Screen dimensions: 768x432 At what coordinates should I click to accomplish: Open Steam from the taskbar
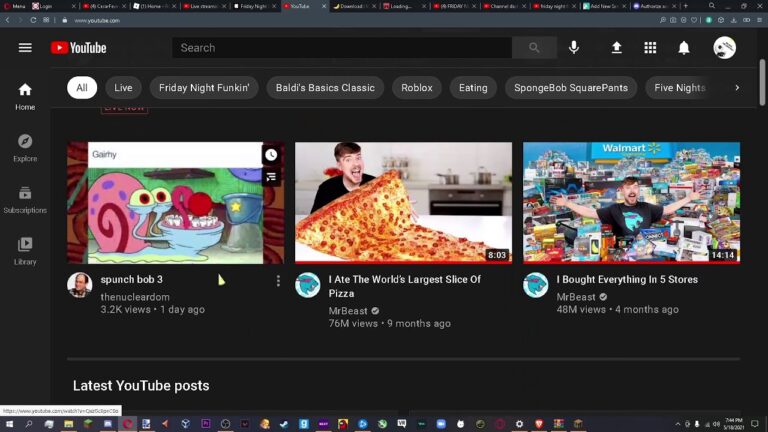(x=284, y=424)
